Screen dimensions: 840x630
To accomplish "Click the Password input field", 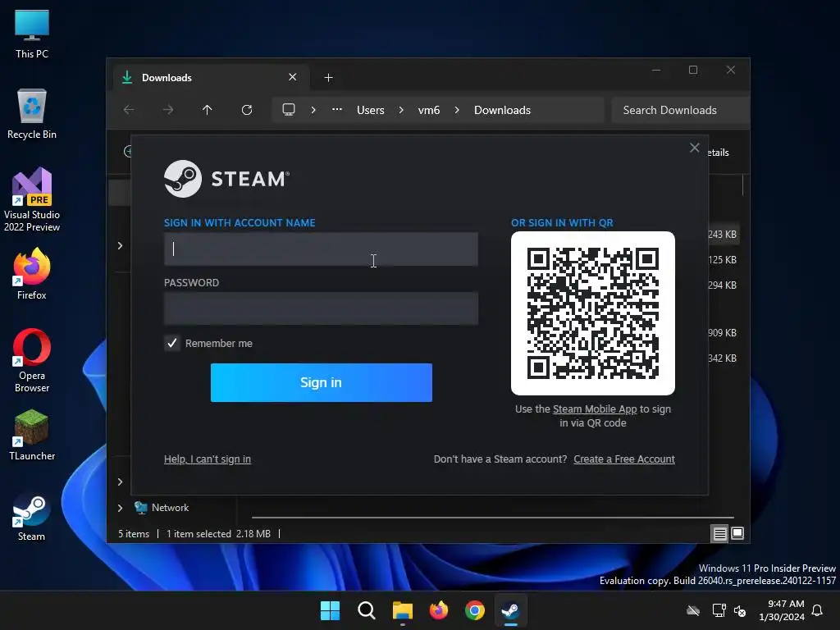I will [x=321, y=308].
